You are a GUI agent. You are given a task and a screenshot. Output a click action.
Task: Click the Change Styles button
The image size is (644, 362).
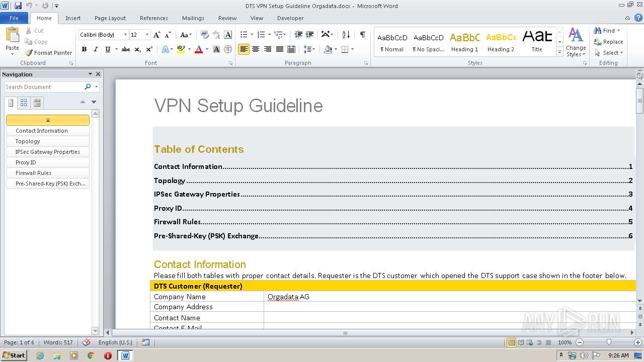(576, 43)
